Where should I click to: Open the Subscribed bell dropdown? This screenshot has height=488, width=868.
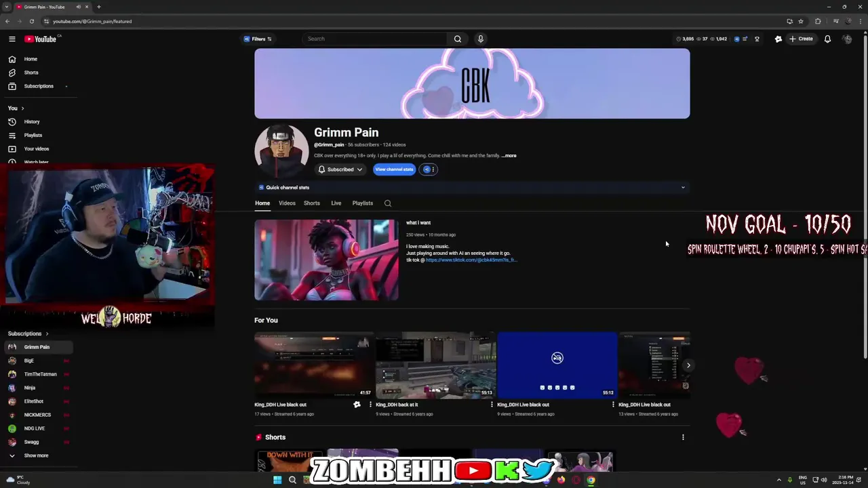[340, 169]
